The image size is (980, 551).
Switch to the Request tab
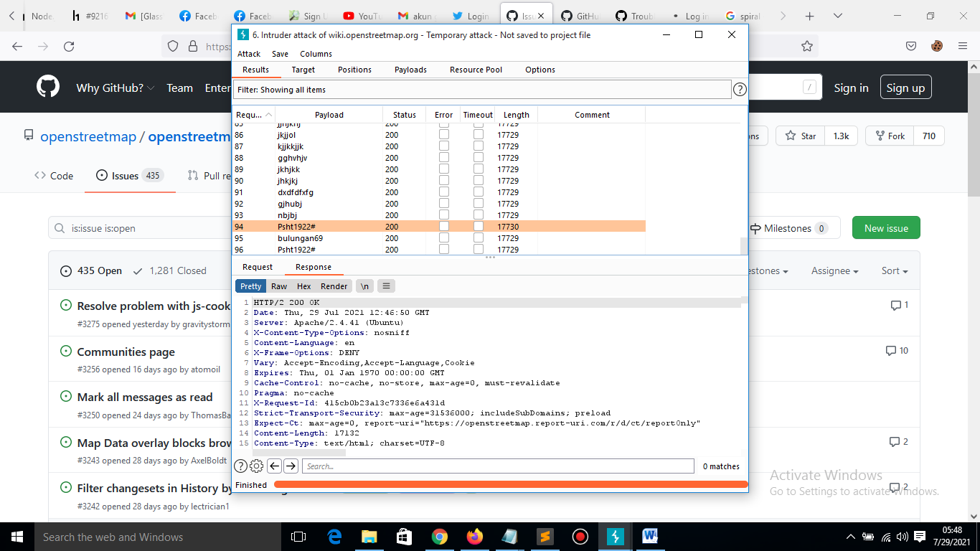(258, 267)
